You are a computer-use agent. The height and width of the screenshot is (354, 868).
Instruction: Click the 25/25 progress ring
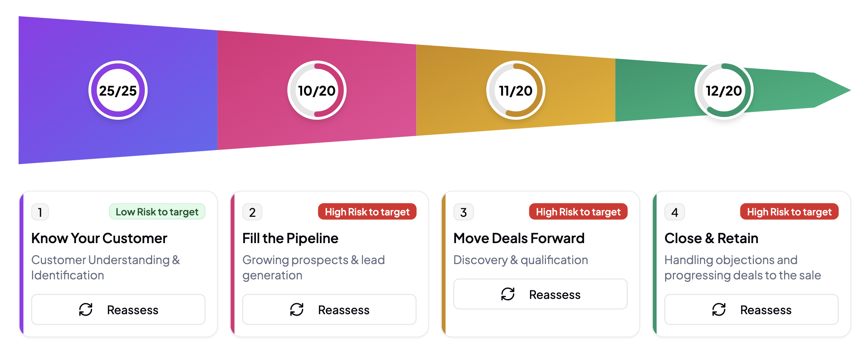pos(118,91)
